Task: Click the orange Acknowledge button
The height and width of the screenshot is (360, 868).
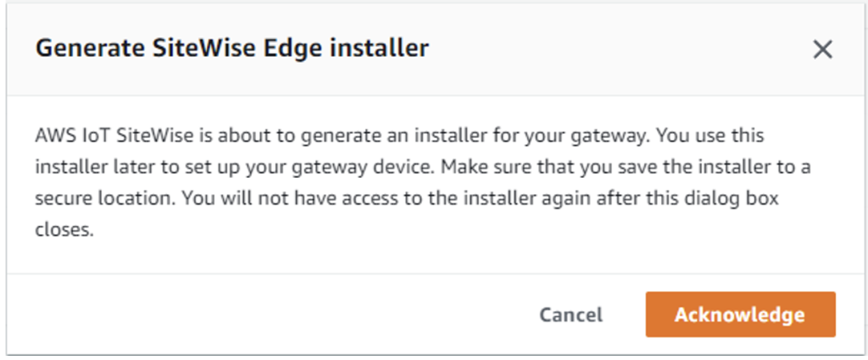Action: tap(740, 315)
